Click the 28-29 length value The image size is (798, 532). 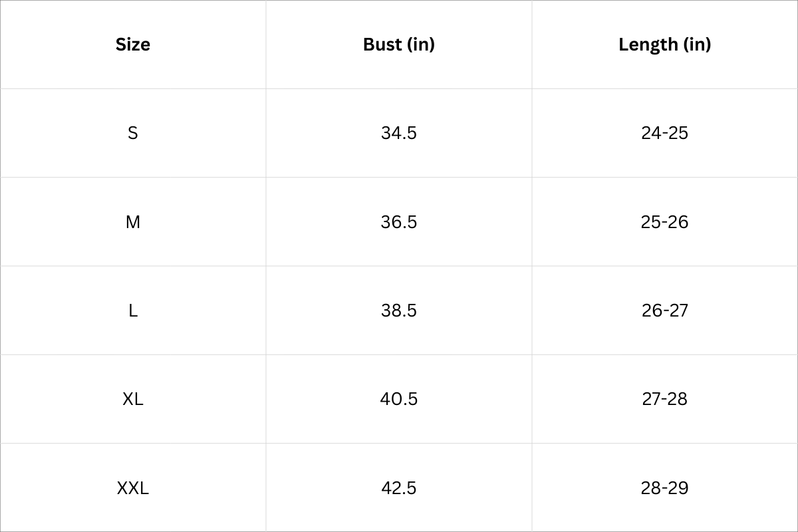click(665, 487)
